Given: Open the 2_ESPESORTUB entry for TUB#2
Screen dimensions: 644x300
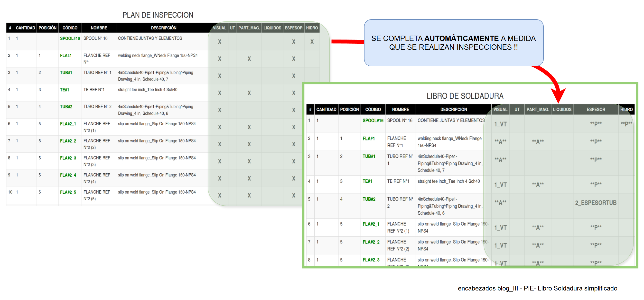Looking at the screenshot, I should click(596, 203).
